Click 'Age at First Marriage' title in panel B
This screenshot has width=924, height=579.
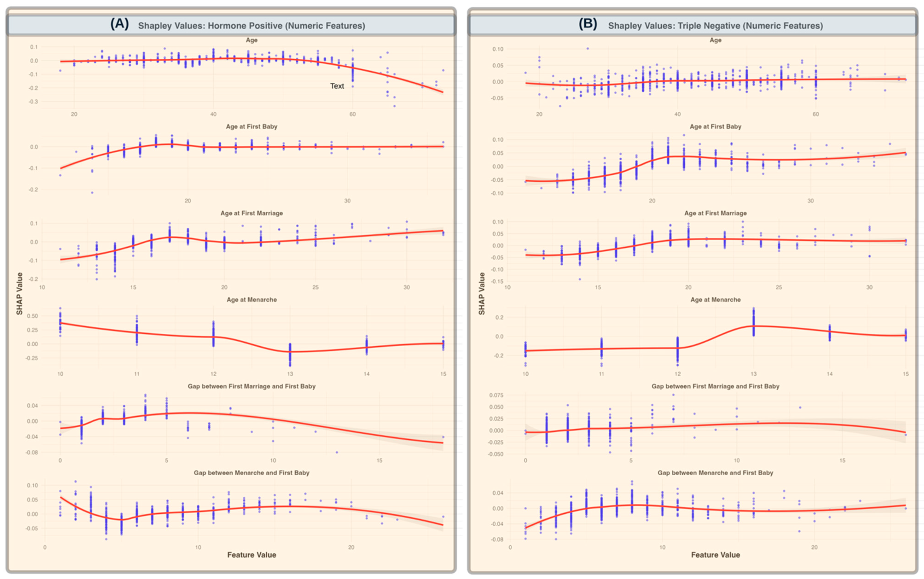click(x=715, y=213)
